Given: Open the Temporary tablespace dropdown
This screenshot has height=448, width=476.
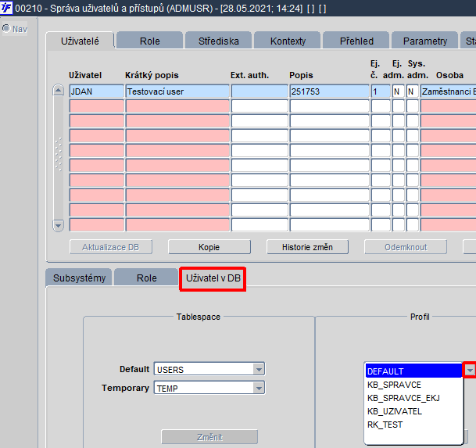Looking at the screenshot, I should pyautogui.click(x=259, y=387).
